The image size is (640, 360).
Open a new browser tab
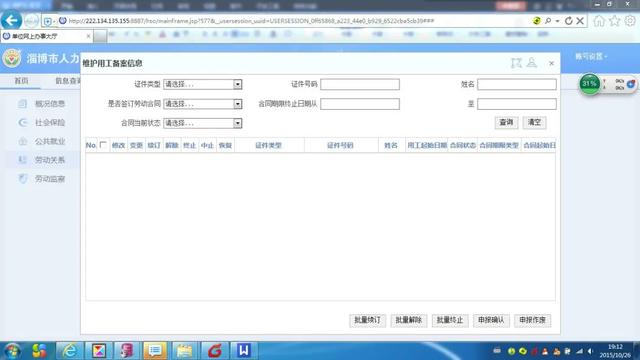tap(100, 36)
